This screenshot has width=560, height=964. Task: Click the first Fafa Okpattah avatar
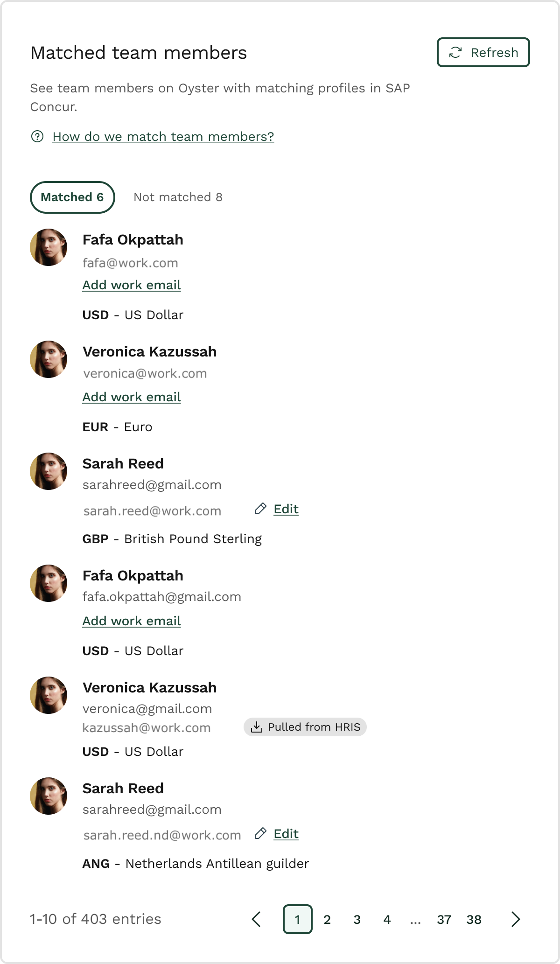pos(49,247)
